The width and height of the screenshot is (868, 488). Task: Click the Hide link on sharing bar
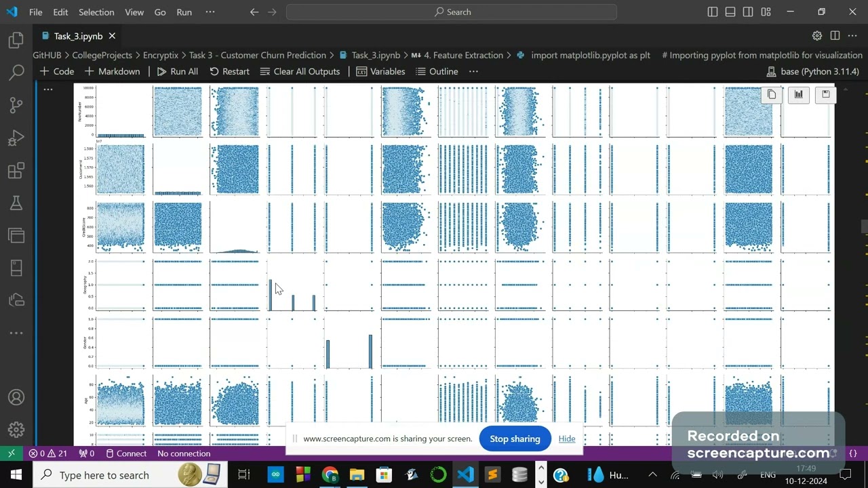567,439
